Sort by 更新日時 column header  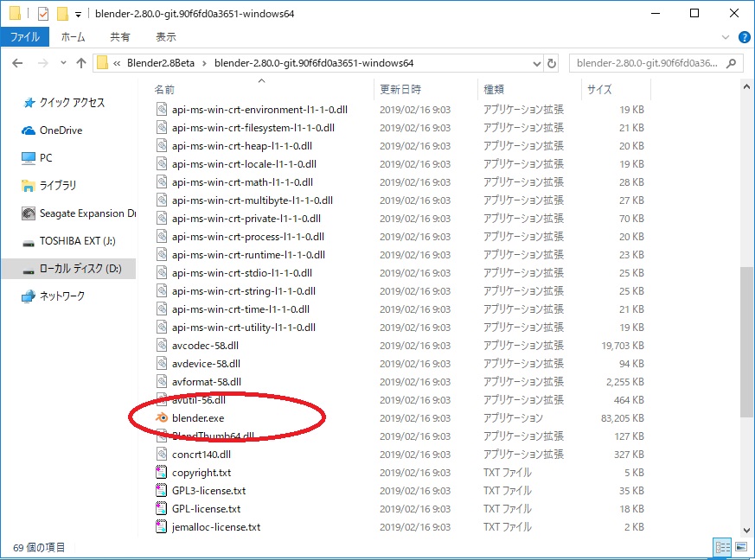(x=400, y=90)
